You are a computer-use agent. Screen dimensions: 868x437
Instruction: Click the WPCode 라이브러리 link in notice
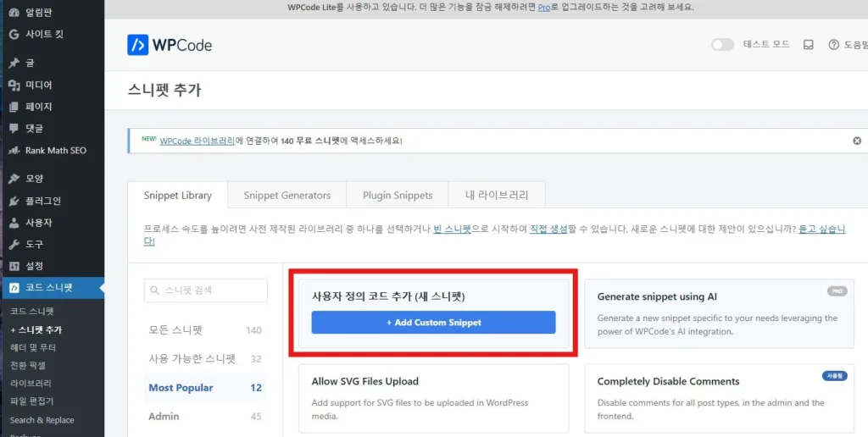pyautogui.click(x=197, y=141)
